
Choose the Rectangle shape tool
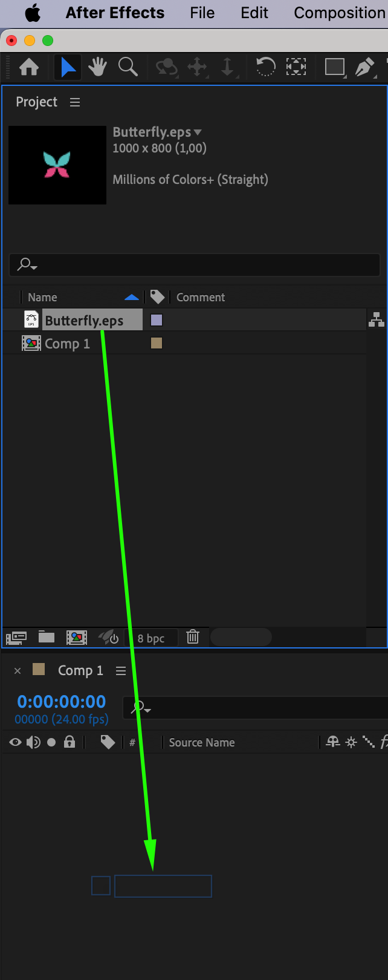tap(334, 67)
